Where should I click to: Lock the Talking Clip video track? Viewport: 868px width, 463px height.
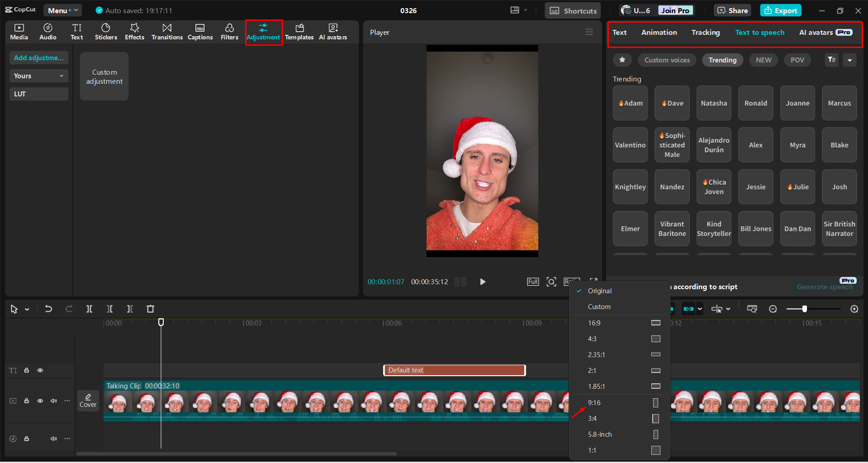(27, 401)
